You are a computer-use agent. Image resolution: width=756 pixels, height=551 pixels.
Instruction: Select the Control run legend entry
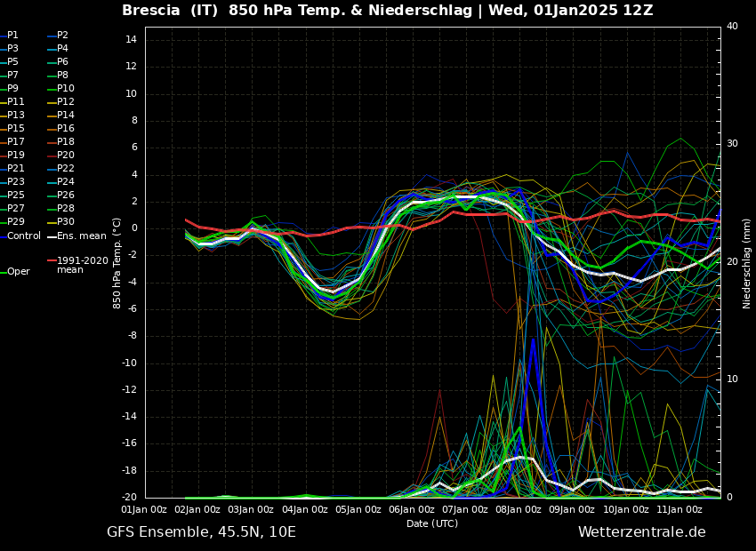click(20, 236)
